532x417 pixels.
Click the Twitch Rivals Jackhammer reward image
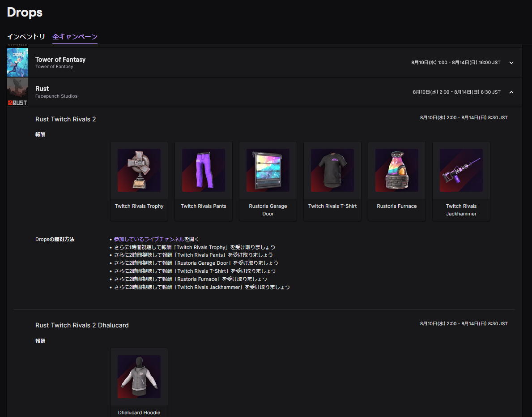point(461,170)
